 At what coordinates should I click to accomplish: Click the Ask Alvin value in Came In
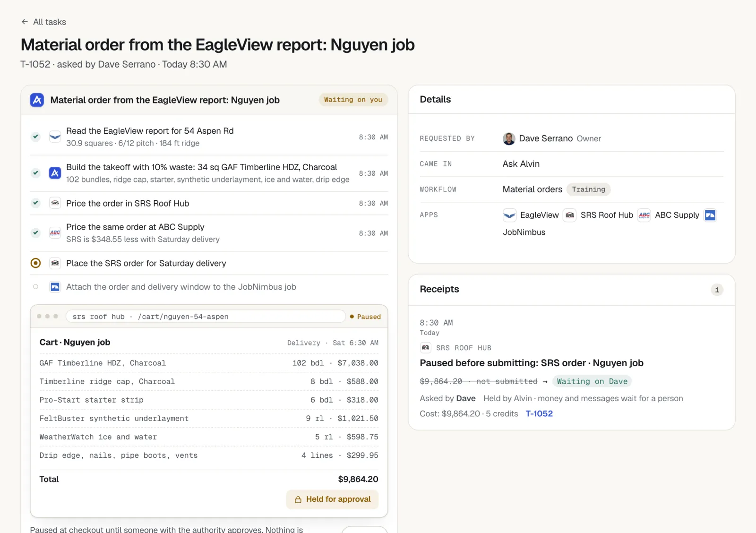click(521, 164)
